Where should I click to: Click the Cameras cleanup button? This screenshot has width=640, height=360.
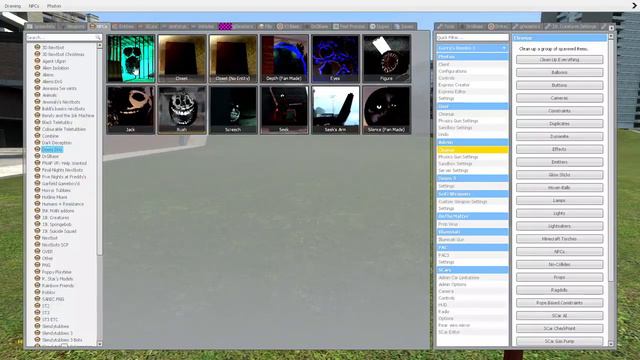(559, 98)
